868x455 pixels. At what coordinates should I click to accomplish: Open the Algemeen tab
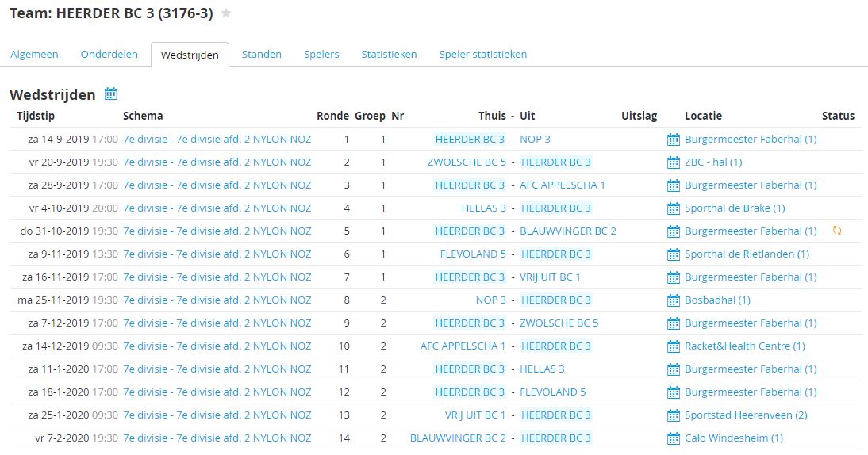click(34, 55)
